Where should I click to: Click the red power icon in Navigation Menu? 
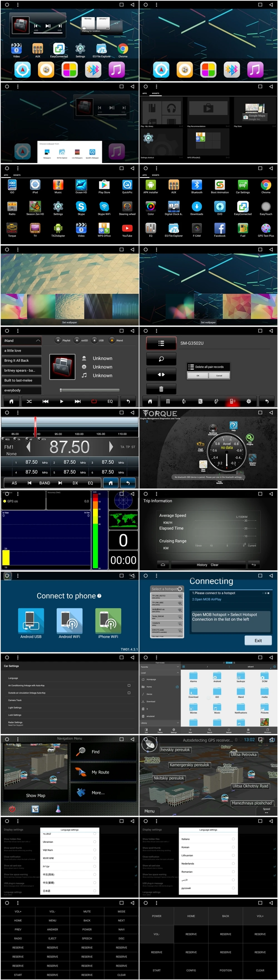[12, 809]
